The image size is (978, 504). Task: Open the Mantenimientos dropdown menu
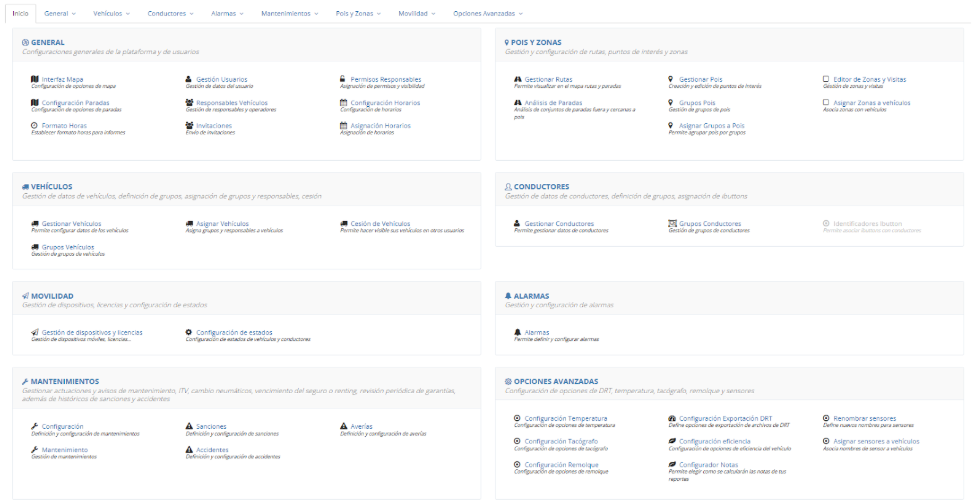(x=289, y=14)
